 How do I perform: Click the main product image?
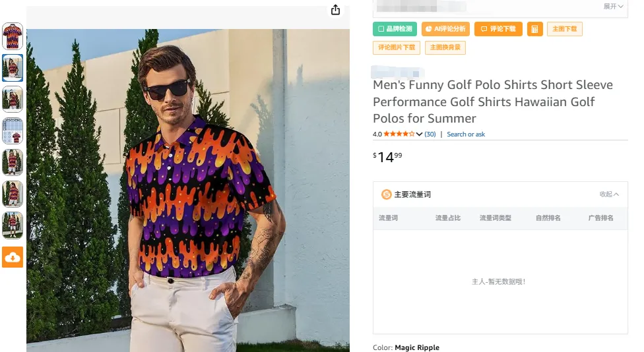pos(188,191)
